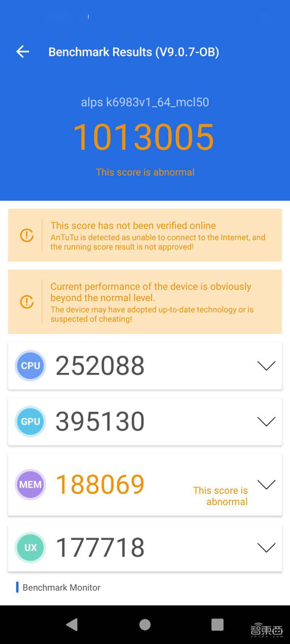
Task: Tap warning icon on performance notice
Action: 27,302
